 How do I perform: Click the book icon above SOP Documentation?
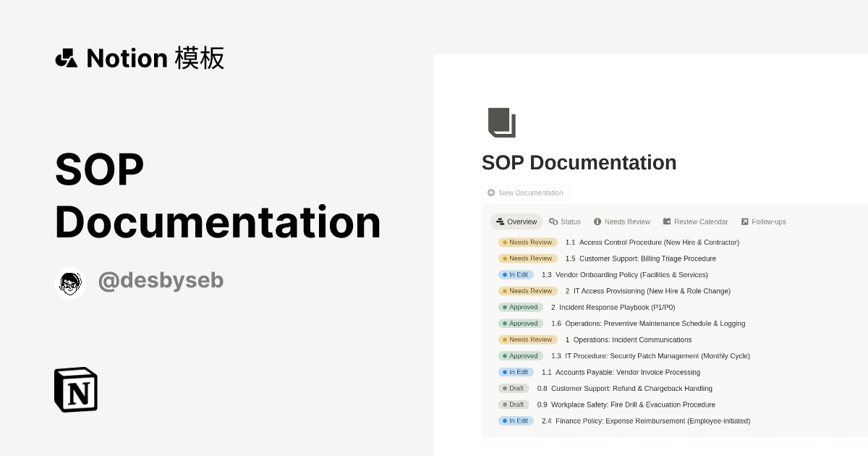503,122
